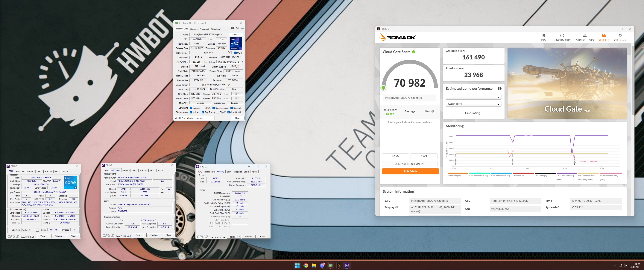644x270 pixels.
Task: Open the Bench tab in the CPU-Z CPU window
Action: point(57,171)
